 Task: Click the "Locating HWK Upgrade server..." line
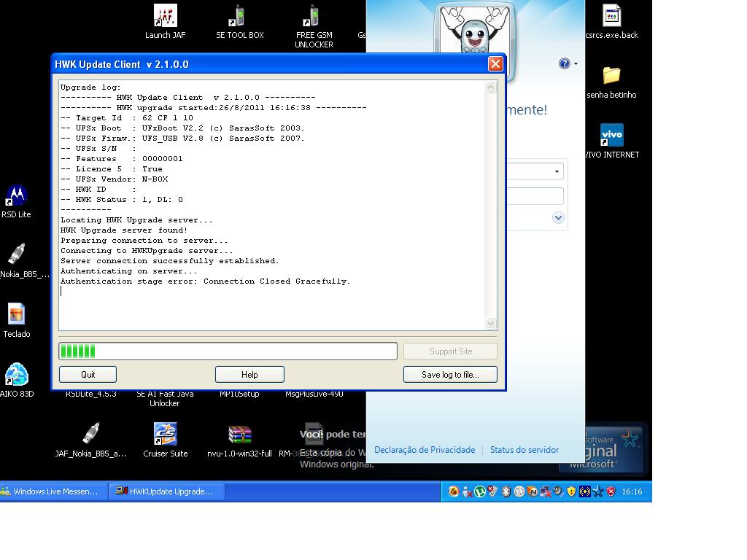[136, 220]
